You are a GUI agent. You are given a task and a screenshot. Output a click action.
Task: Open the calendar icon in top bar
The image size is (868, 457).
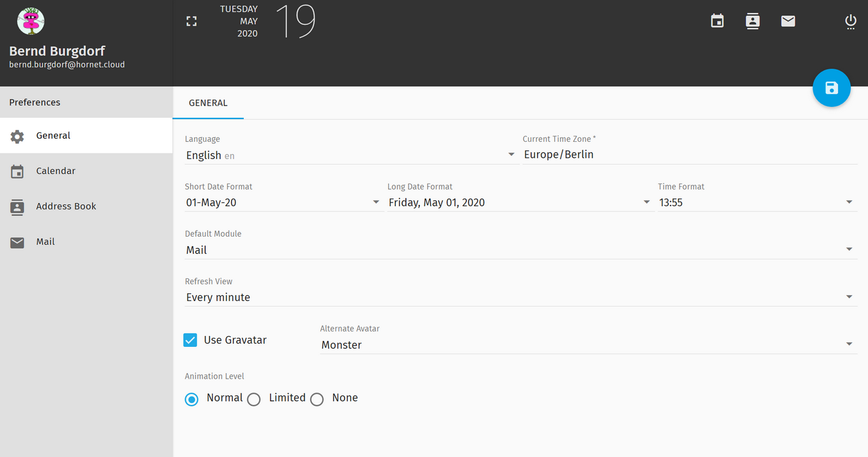pyautogui.click(x=717, y=21)
